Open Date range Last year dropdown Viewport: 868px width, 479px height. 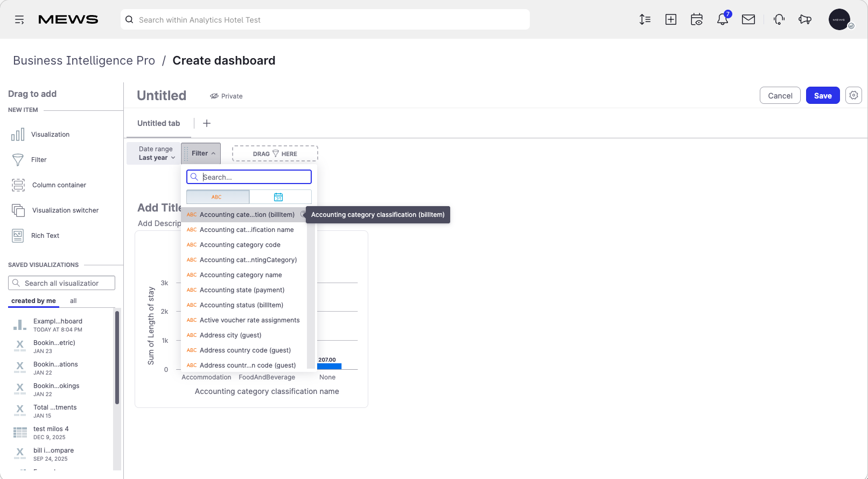(x=153, y=153)
